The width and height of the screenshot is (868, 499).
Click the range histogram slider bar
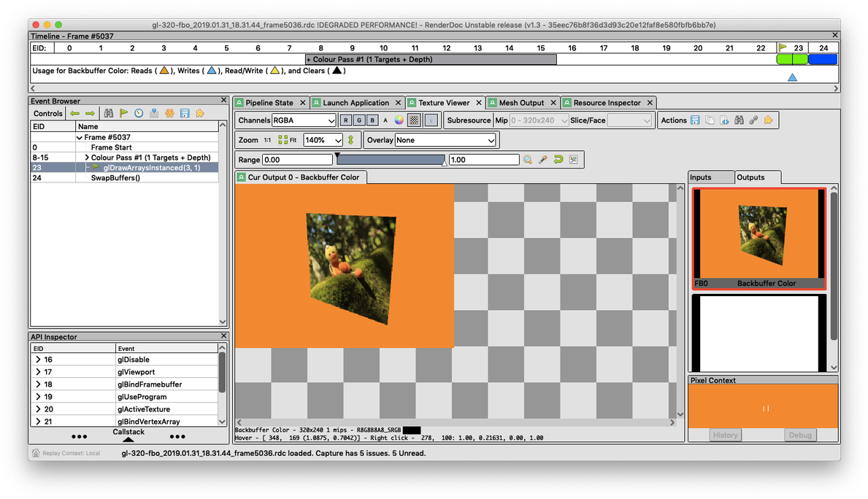[391, 160]
